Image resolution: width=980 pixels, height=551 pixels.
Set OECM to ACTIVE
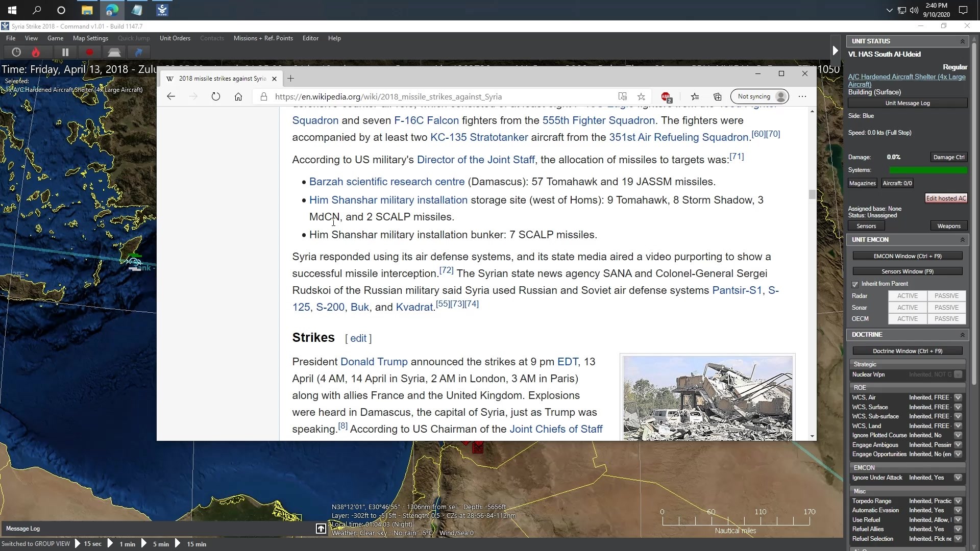908,319
